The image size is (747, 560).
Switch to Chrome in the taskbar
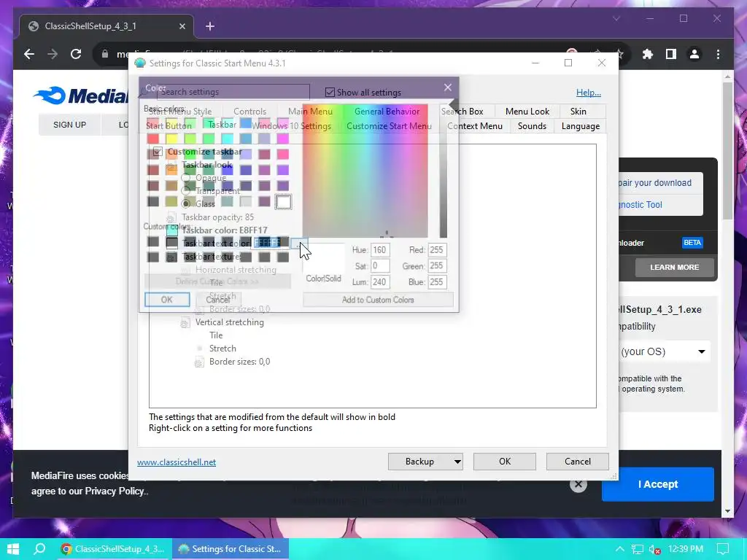pyautogui.click(x=113, y=549)
